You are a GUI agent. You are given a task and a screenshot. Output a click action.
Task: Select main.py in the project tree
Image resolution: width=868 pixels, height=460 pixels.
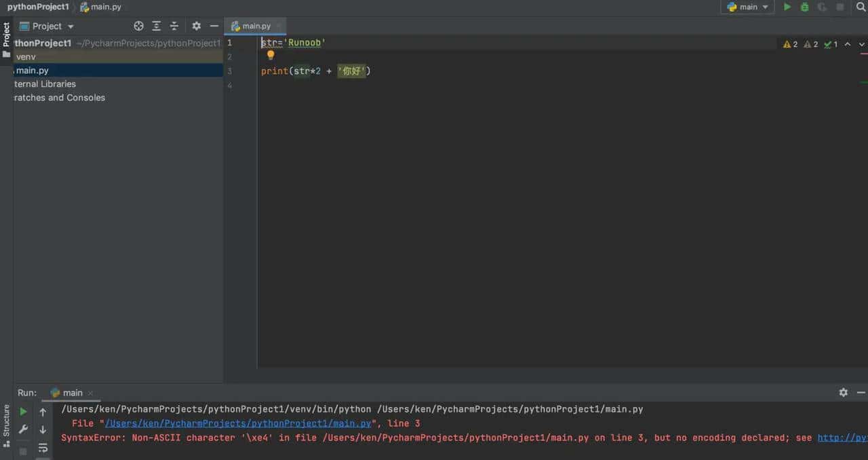click(x=32, y=71)
